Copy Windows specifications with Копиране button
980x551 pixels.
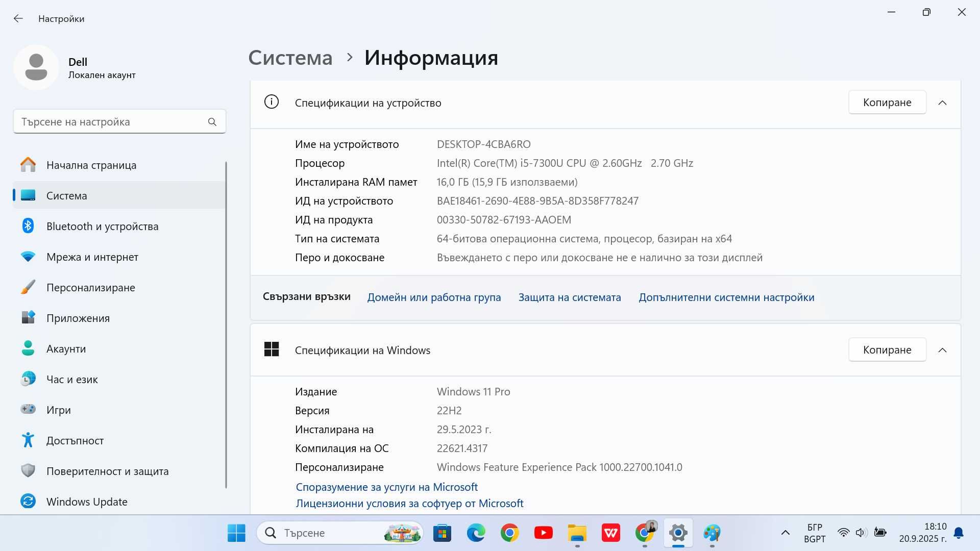click(x=887, y=349)
